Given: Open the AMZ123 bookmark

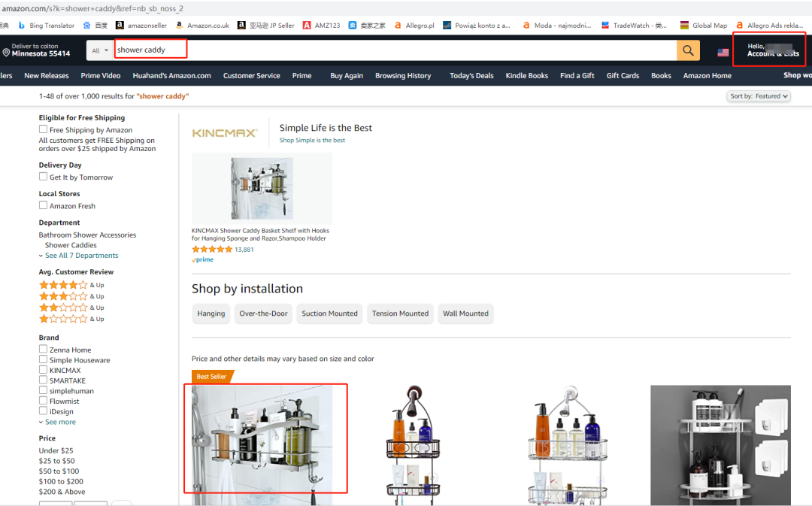Looking at the screenshot, I should tap(322, 26).
